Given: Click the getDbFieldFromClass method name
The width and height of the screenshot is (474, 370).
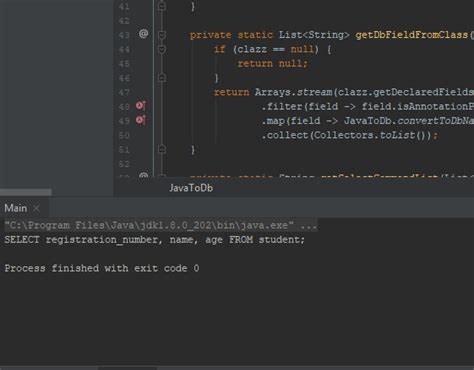Looking at the screenshot, I should [x=412, y=35].
